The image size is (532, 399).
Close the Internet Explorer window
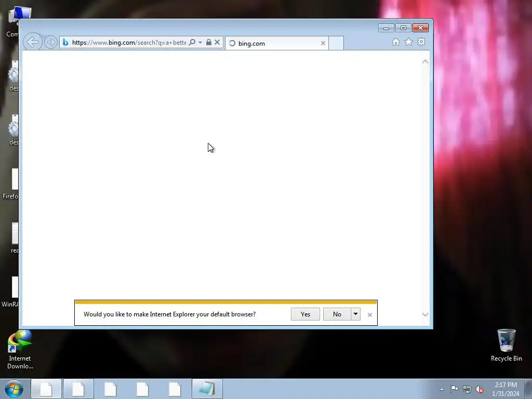click(420, 28)
